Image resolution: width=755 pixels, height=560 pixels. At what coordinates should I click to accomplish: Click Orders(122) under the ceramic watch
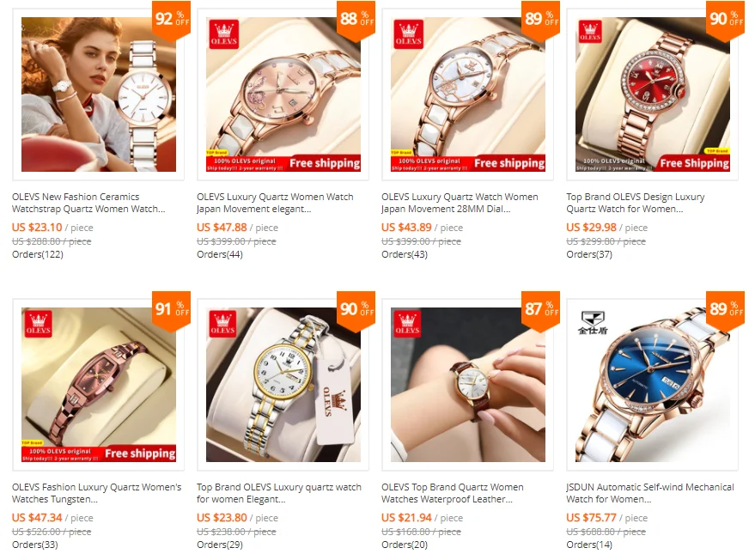(x=38, y=254)
